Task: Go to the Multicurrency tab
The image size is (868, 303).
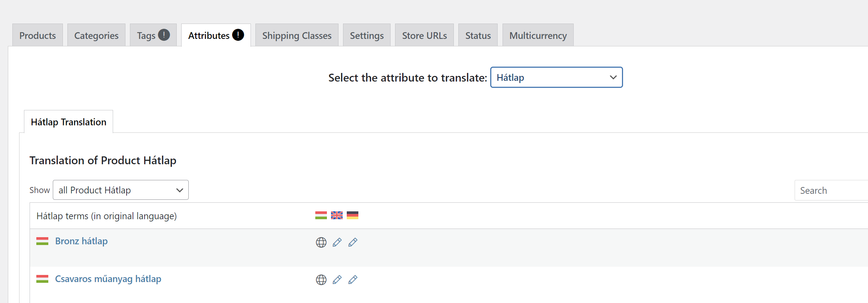Action: point(538,36)
